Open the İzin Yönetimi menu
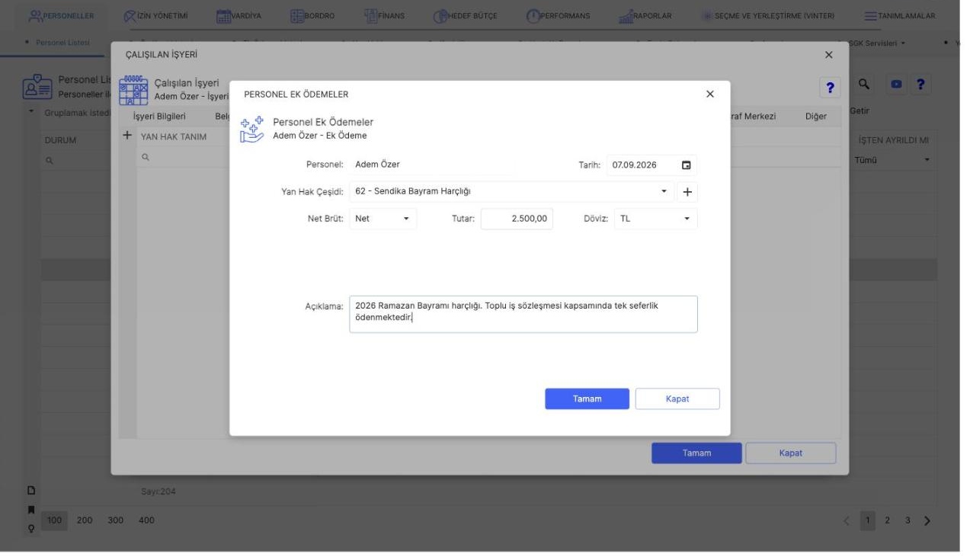970x560 pixels. click(156, 16)
